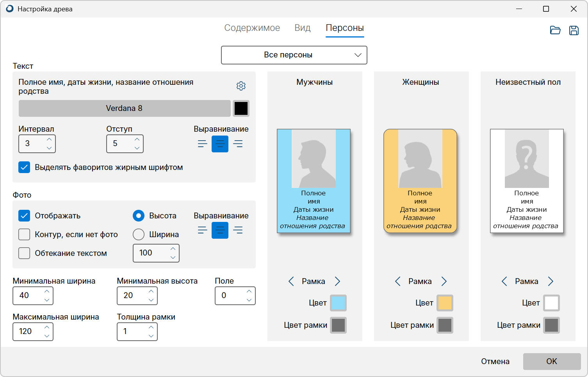Click the Verdana 8 font button
This screenshot has width=588, height=377.
(x=124, y=109)
